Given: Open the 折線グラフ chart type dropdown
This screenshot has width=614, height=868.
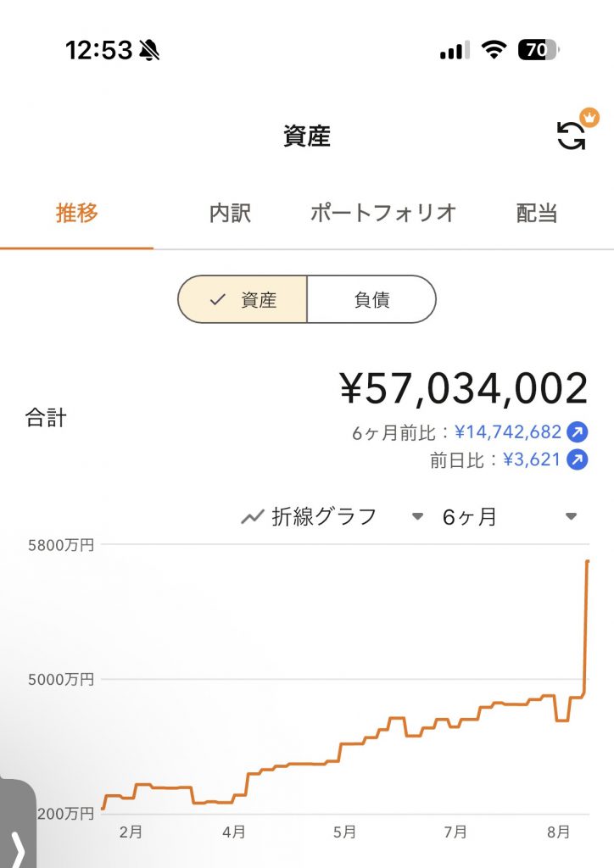Looking at the screenshot, I should point(332,517).
